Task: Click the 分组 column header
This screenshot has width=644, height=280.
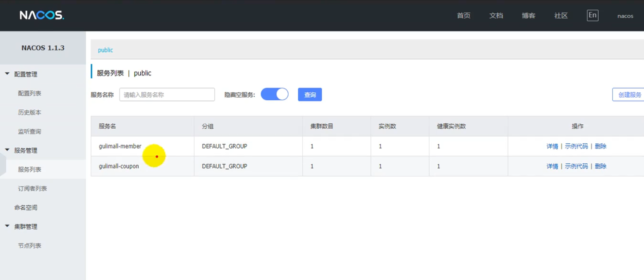Action: (x=208, y=126)
